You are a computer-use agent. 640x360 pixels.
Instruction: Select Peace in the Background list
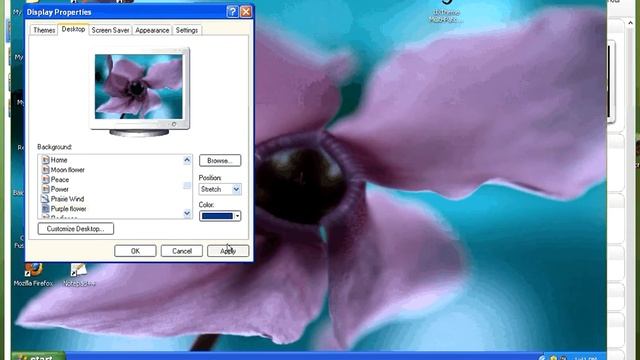60,180
